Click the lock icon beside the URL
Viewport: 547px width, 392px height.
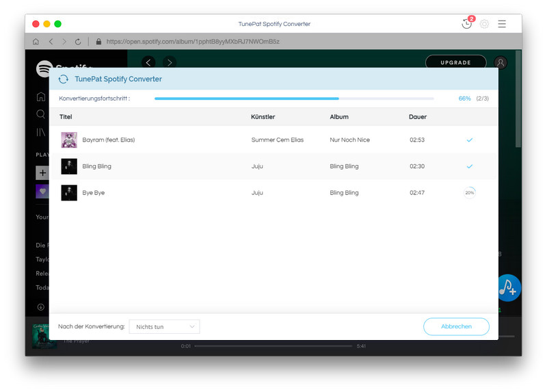pyautogui.click(x=98, y=42)
